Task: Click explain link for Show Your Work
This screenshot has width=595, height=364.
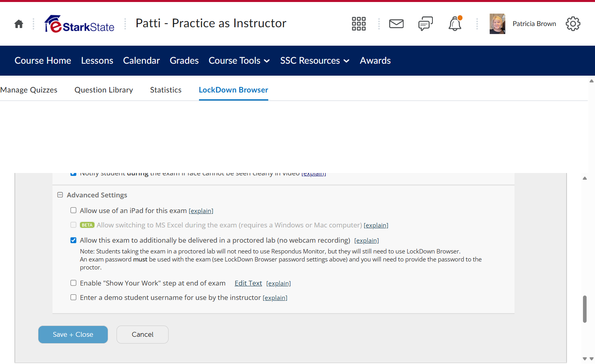Action: [278, 284]
